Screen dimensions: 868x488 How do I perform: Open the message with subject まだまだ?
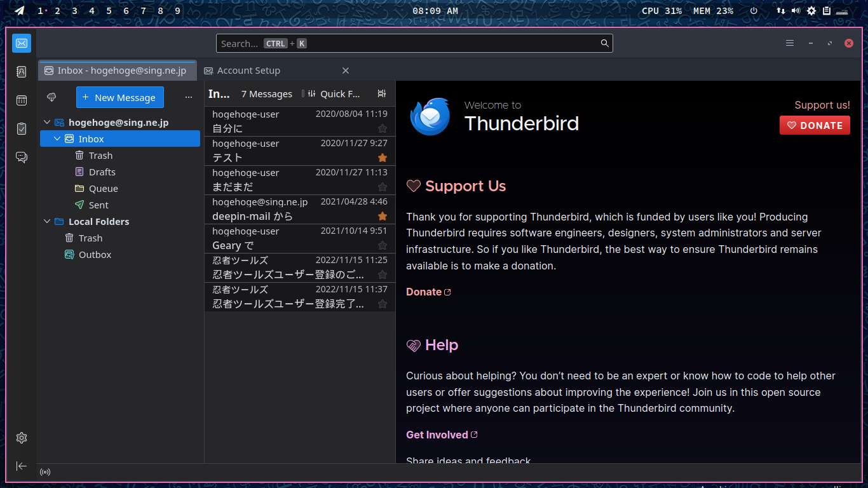click(x=300, y=180)
